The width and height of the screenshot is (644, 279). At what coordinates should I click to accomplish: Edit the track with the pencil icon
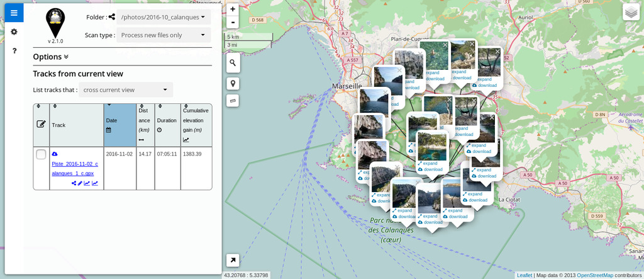[x=80, y=183]
